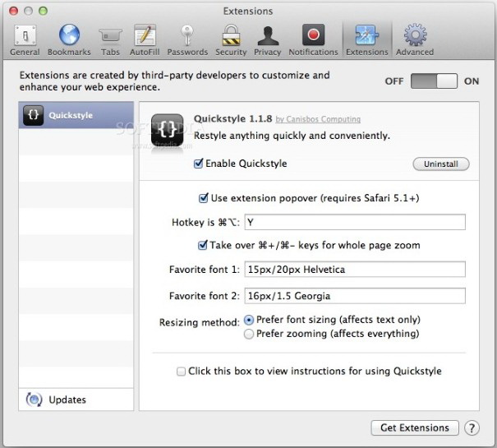Select Prefer font sizing radio button
The image size is (497, 448).
pos(249,320)
